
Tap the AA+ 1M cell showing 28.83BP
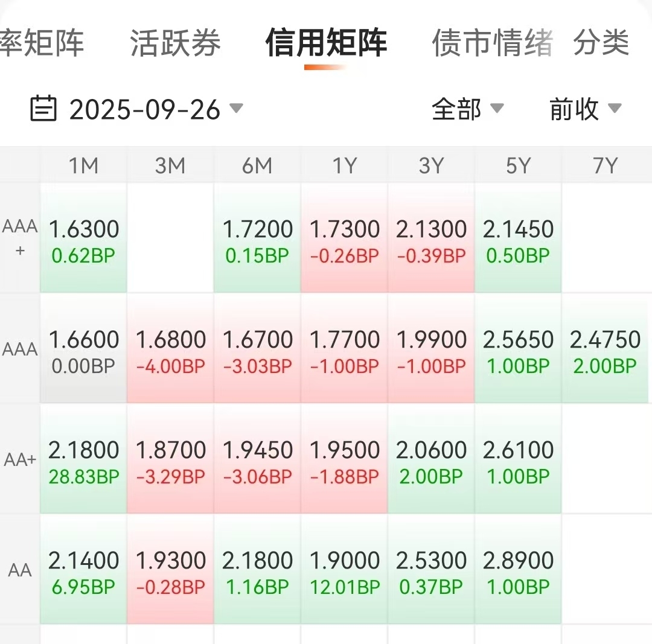click(83, 459)
